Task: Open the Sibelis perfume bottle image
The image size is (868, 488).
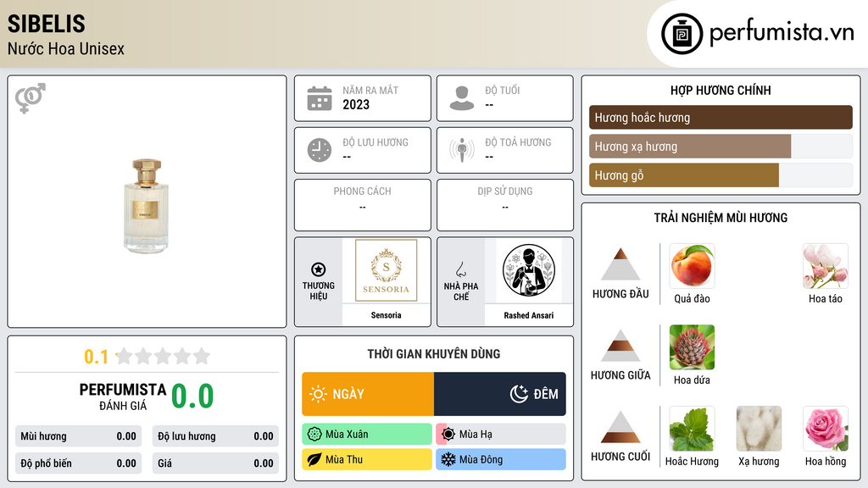Action: point(146,206)
